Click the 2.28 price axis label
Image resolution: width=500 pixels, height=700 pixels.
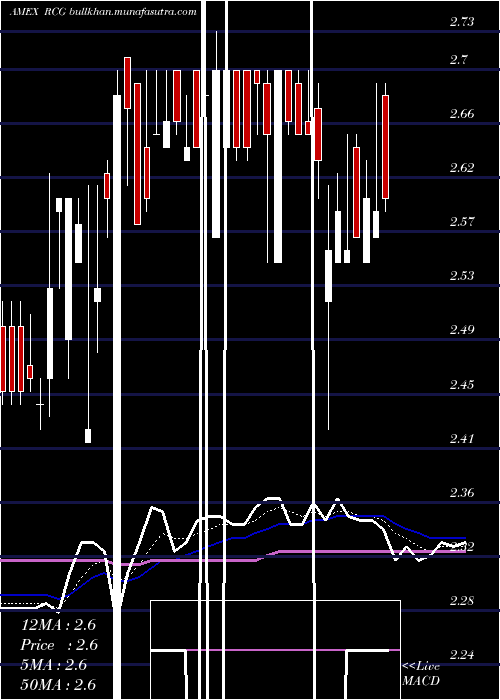[462, 600]
